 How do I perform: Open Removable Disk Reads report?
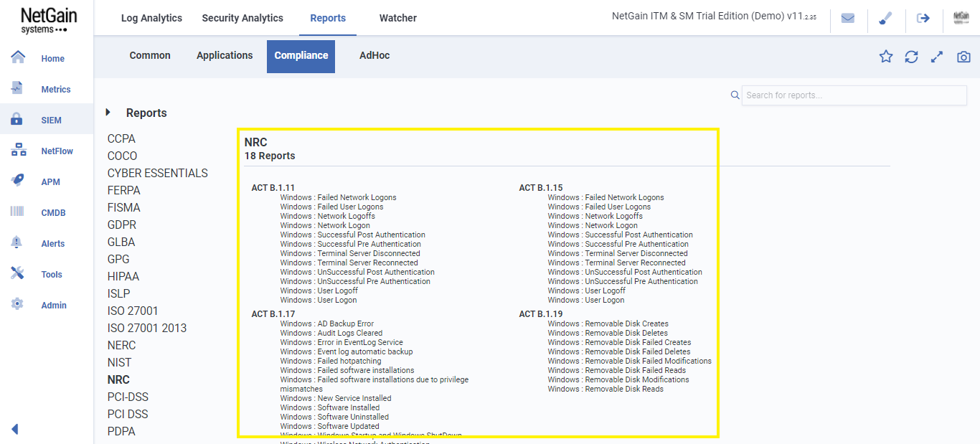click(606, 389)
